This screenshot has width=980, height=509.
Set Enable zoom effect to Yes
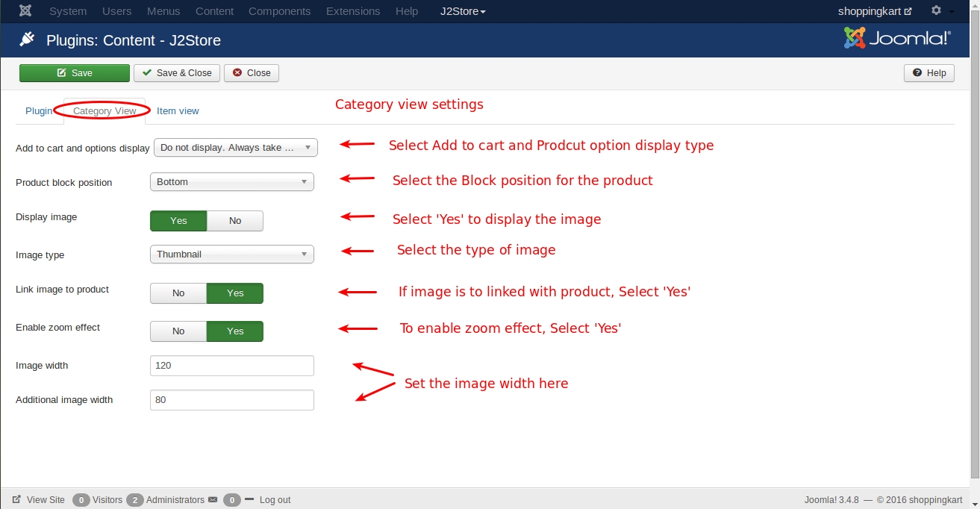[x=235, y=331]
